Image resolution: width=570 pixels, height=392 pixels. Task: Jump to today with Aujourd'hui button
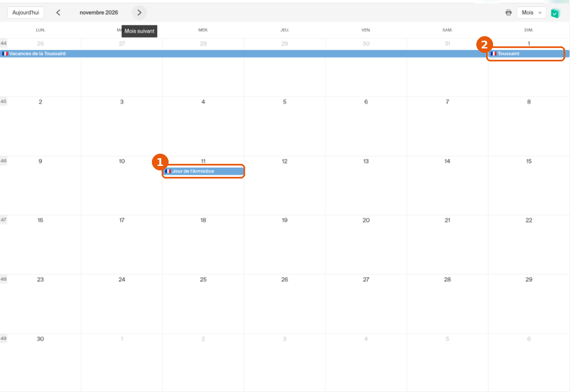26,13
